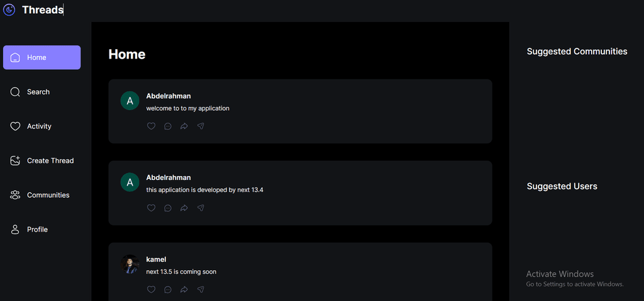Click the Threads logo icon
This screenshot has width=644, height=301.
point(9,9)
